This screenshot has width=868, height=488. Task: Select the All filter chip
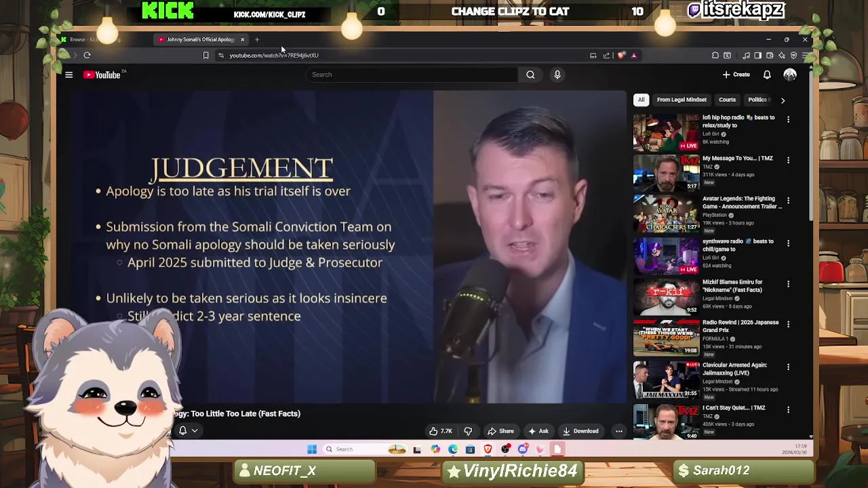click(641, 100)
